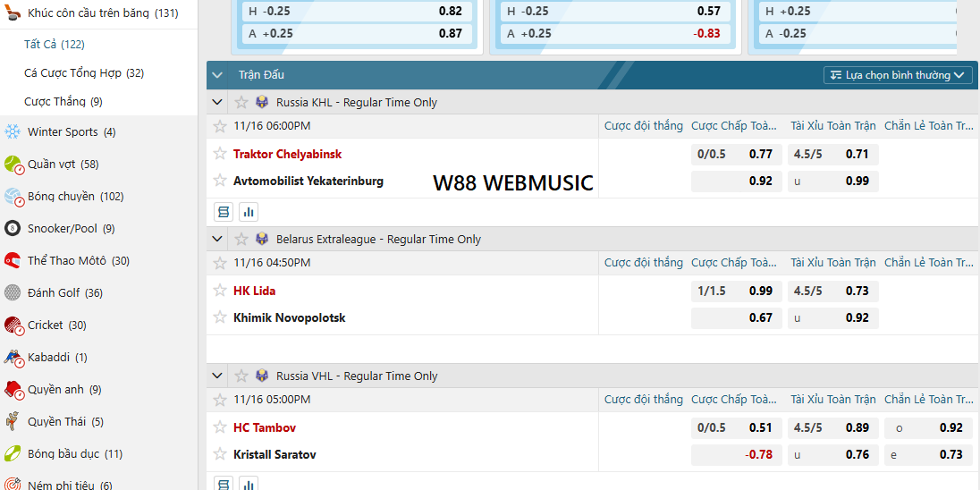
Task: Click the Cricket sport icon
Action: 13,325
